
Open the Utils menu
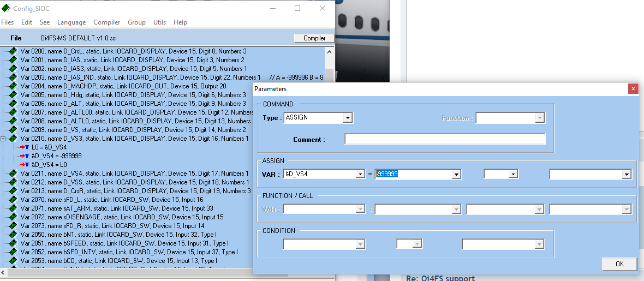[x=159, y=22]
